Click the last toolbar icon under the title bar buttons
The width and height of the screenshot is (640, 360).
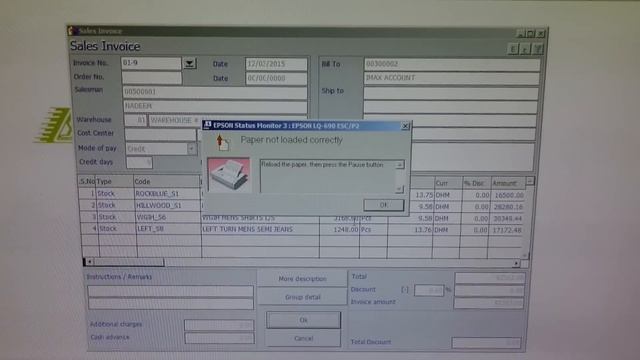(538, 49)
